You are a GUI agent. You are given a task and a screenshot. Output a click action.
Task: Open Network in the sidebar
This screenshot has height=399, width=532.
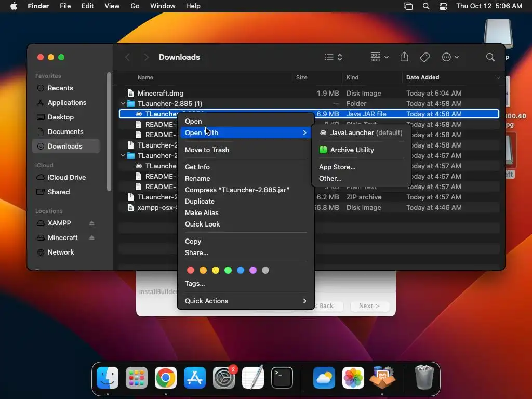[66, 252]
